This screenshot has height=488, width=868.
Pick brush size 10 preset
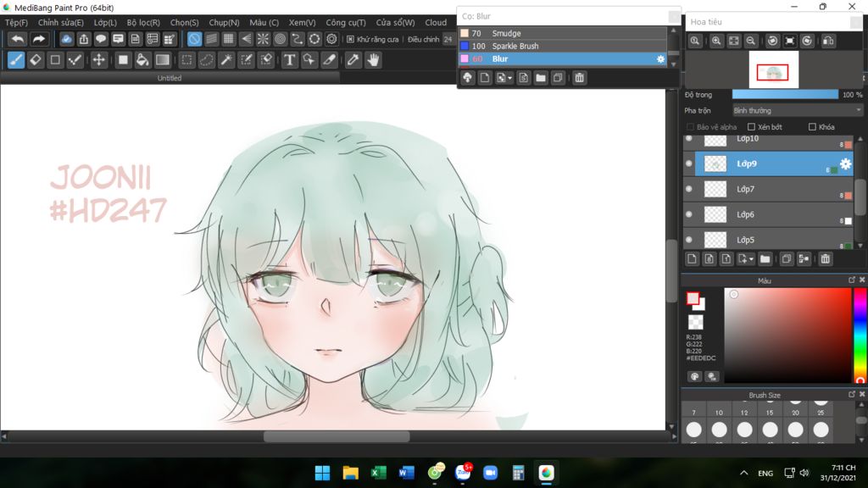coord(719,409)
